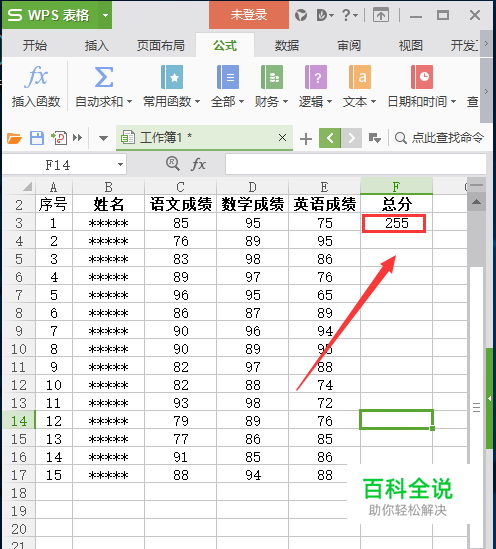Click the collapse ribbon icon in title bar
The width and height of the screenshot is (496, 549).
(x=380, y=15)
